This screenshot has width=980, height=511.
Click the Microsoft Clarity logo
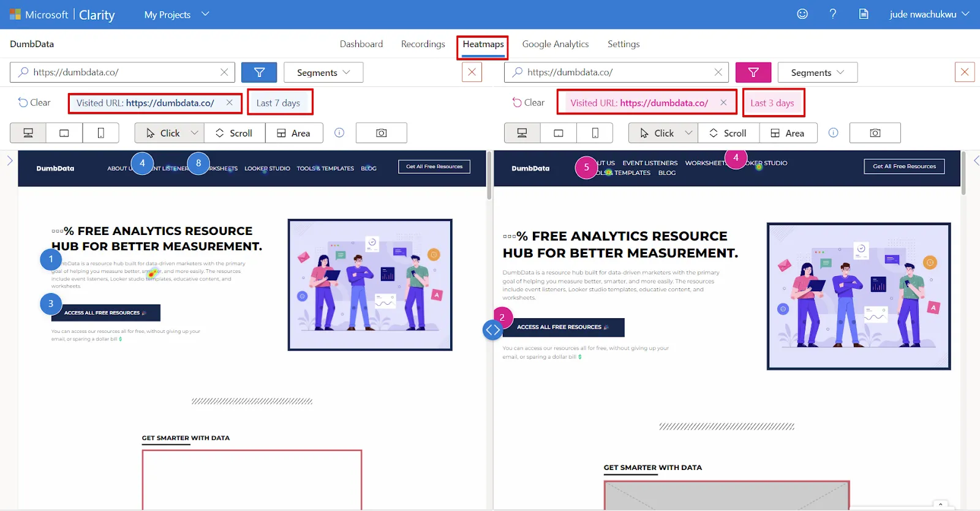coord(62,15)
